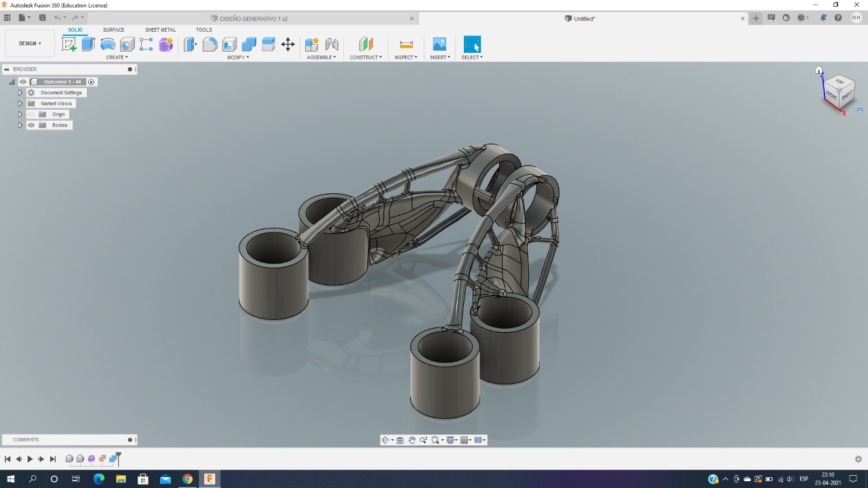This screenshot has width=868, height=488.
Task: Show the hidden Origin folder
Action: pos(31,115)
